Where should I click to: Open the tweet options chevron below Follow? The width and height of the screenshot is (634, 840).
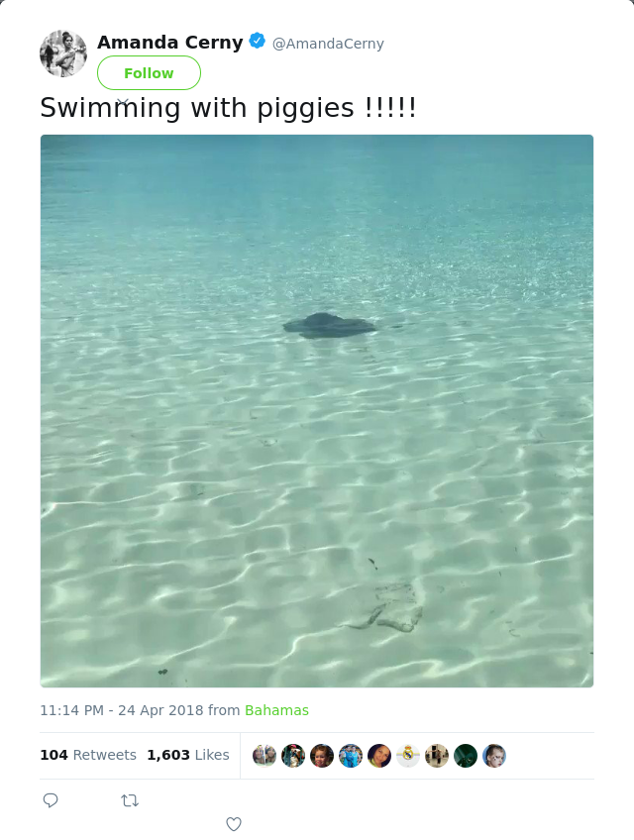122,101
